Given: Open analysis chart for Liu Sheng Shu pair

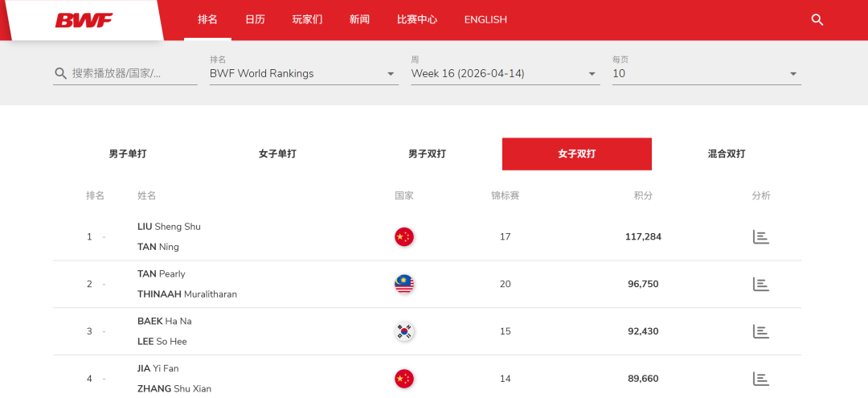Looking at the screenshot, I should click(760, 236).
